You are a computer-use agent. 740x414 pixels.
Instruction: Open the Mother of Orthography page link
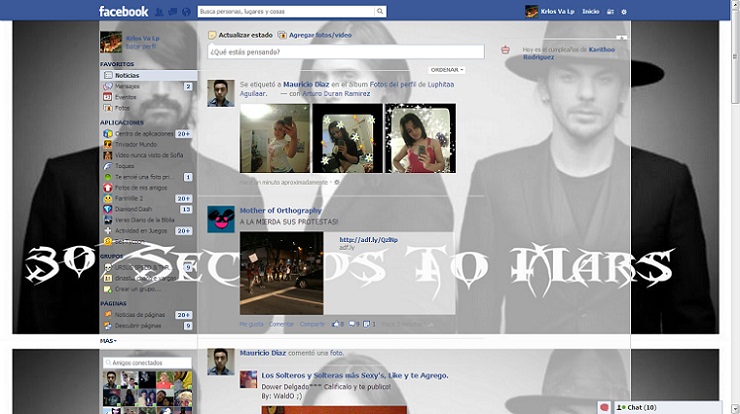(x=280, y=211)
